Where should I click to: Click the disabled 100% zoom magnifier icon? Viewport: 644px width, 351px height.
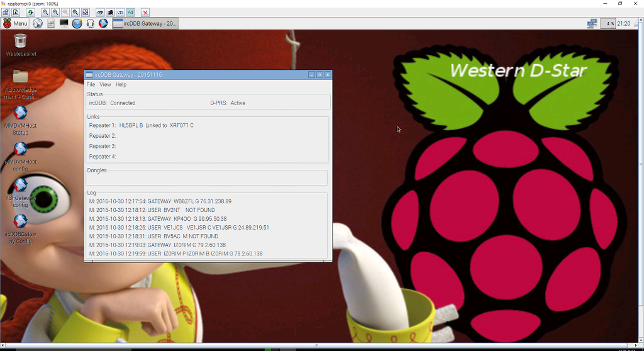point(65,13)
